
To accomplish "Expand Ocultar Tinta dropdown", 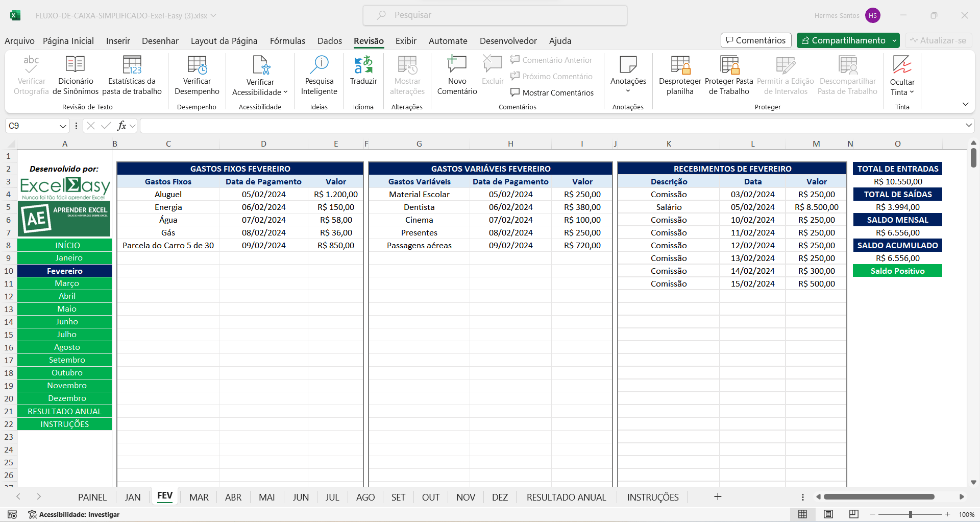I will click(x=912, y=92).
